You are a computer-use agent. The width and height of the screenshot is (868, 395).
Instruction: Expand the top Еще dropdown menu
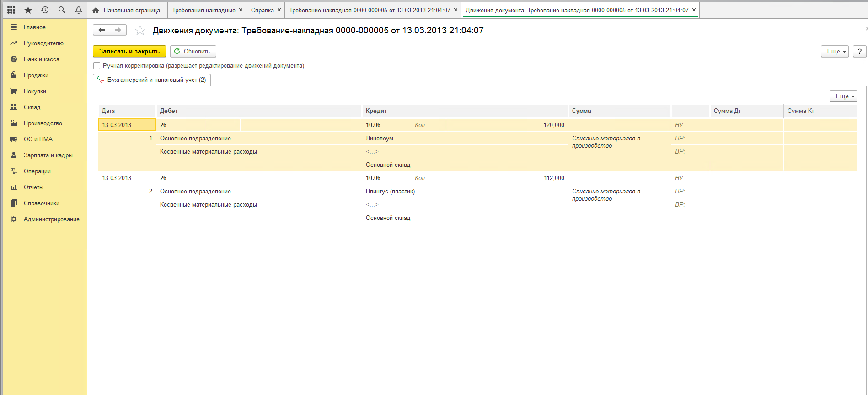click(835, 51)
